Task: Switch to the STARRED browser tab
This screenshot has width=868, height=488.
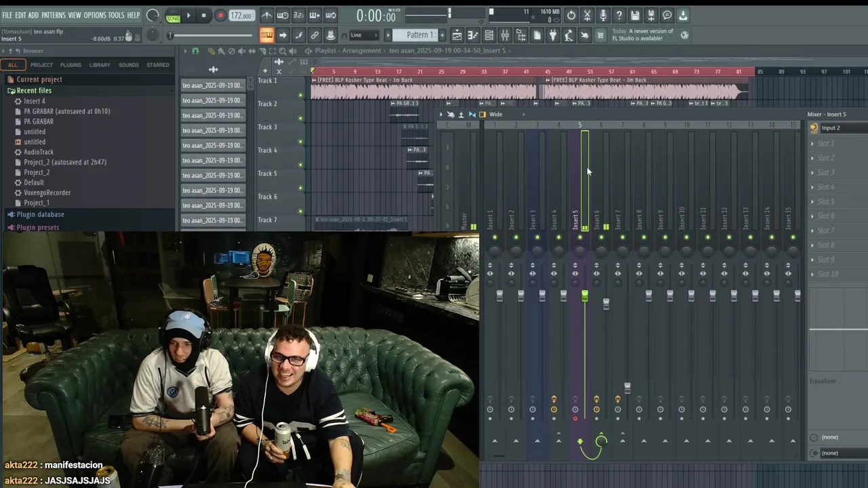Action: [158, 65]
